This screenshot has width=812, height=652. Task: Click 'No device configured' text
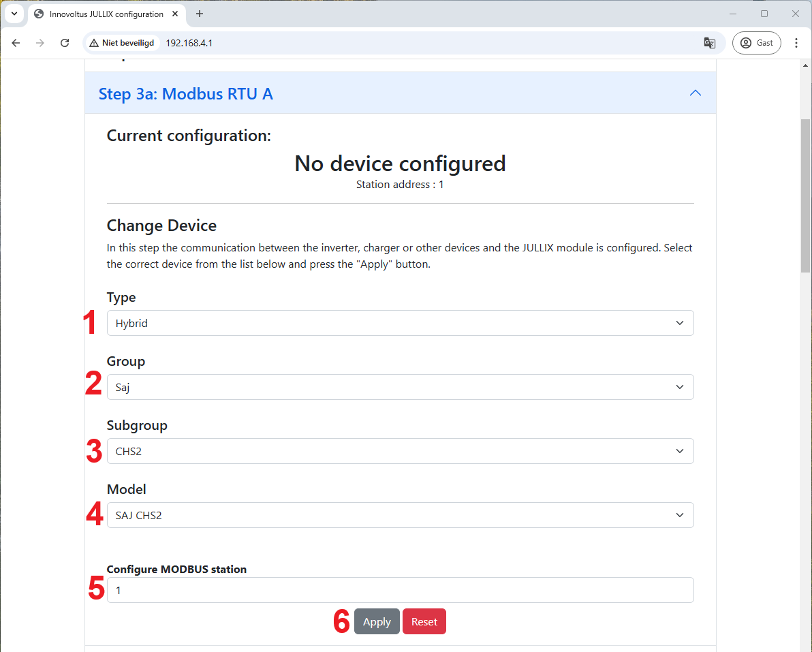(400, 164)
